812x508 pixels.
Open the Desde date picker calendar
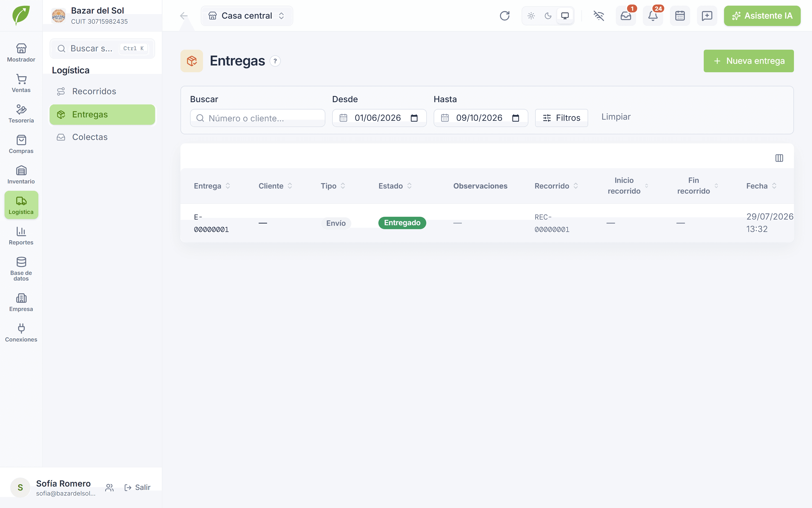pos(414,118)
